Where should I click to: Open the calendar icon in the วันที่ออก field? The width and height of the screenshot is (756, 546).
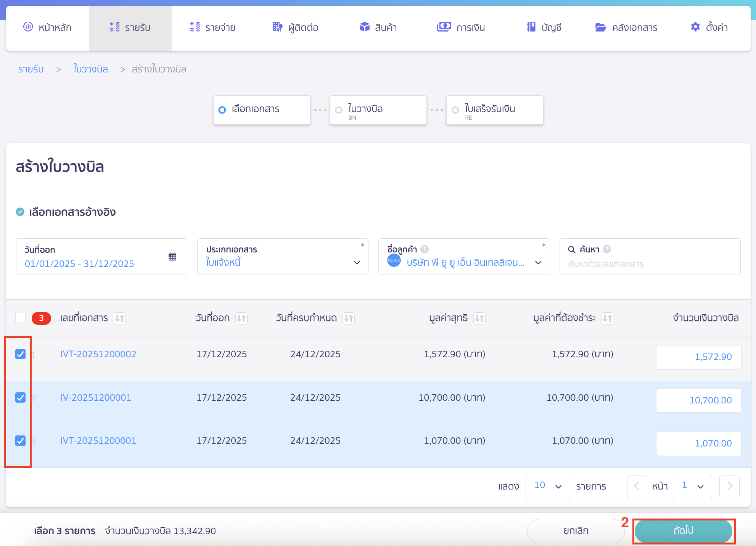click(x=172, y=256)
